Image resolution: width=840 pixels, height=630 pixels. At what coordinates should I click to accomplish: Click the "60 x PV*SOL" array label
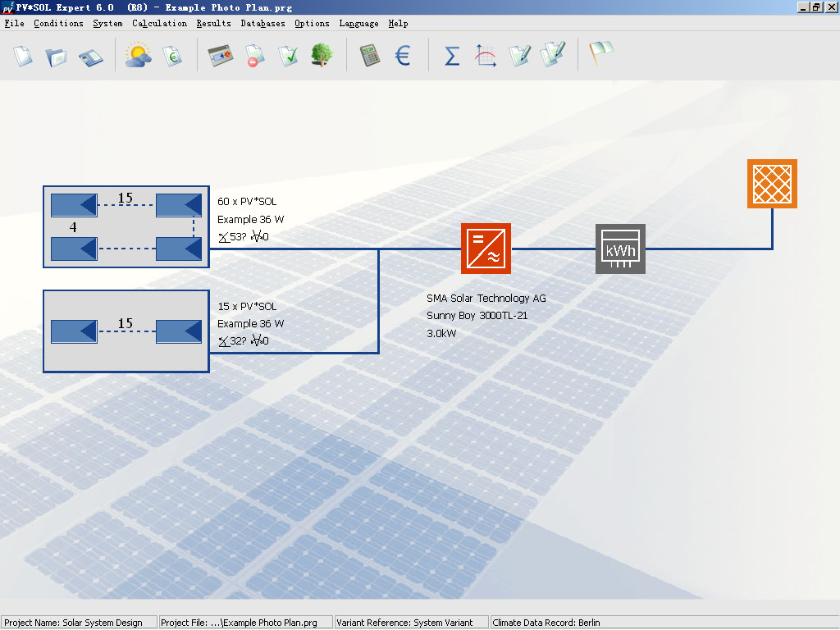tap(247, 202)
